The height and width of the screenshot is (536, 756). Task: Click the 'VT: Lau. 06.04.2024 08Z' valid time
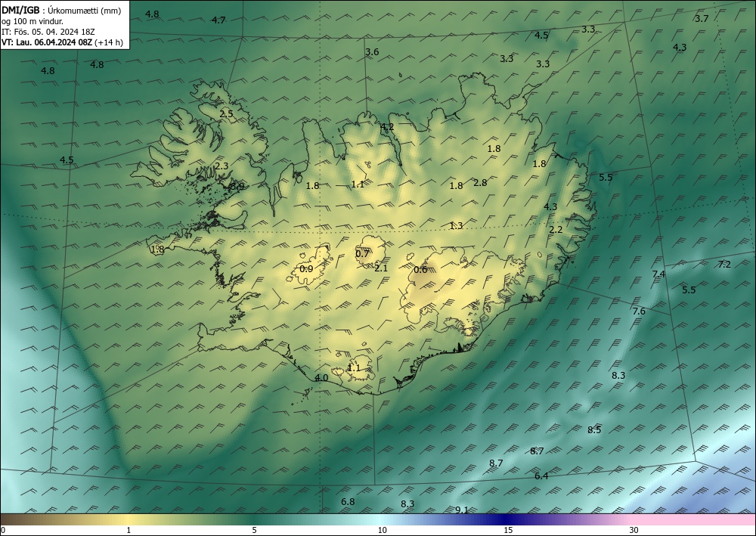(x=47, y=42)
